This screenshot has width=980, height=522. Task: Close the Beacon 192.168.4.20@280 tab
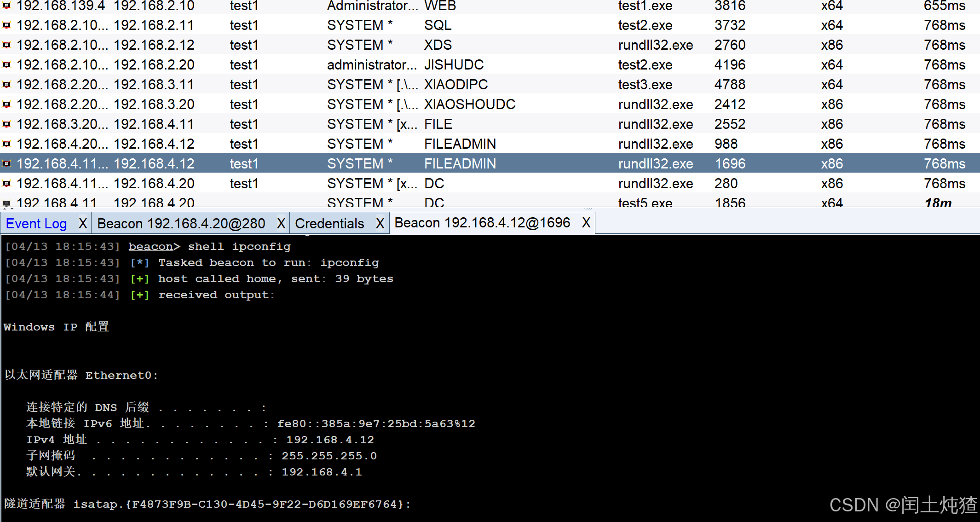281,224
